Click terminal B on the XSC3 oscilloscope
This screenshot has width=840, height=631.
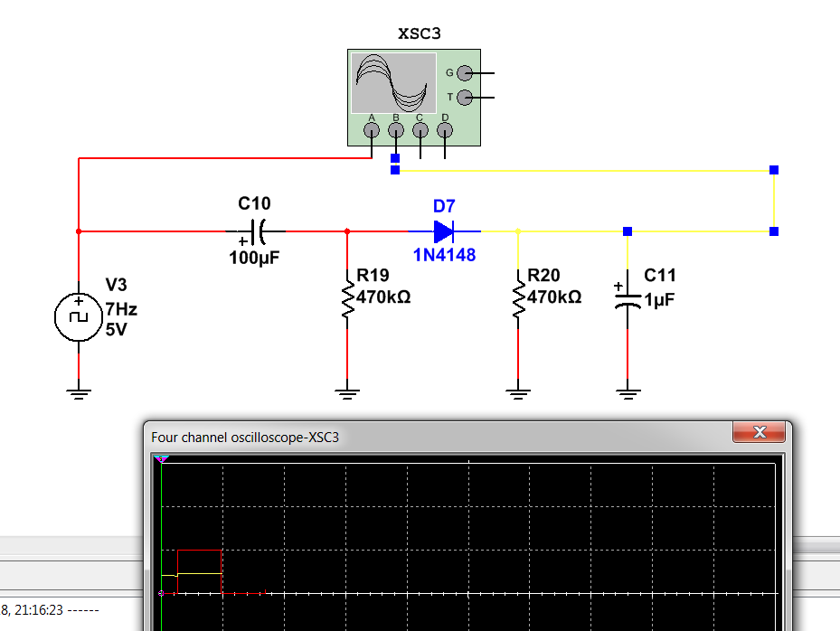click(x=396, y=130)
